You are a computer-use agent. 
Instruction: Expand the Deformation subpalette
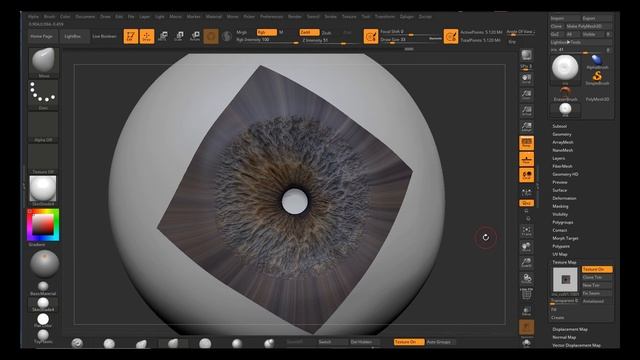pos(564,198)
